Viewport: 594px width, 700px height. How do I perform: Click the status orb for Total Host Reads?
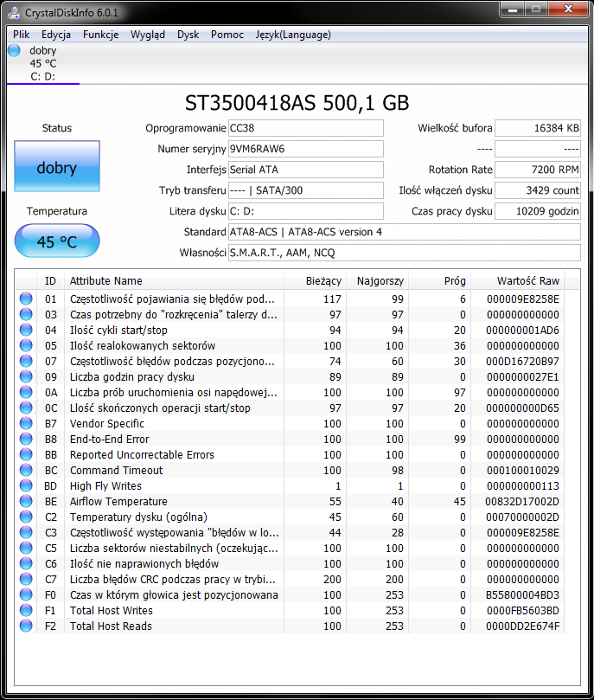26,626
